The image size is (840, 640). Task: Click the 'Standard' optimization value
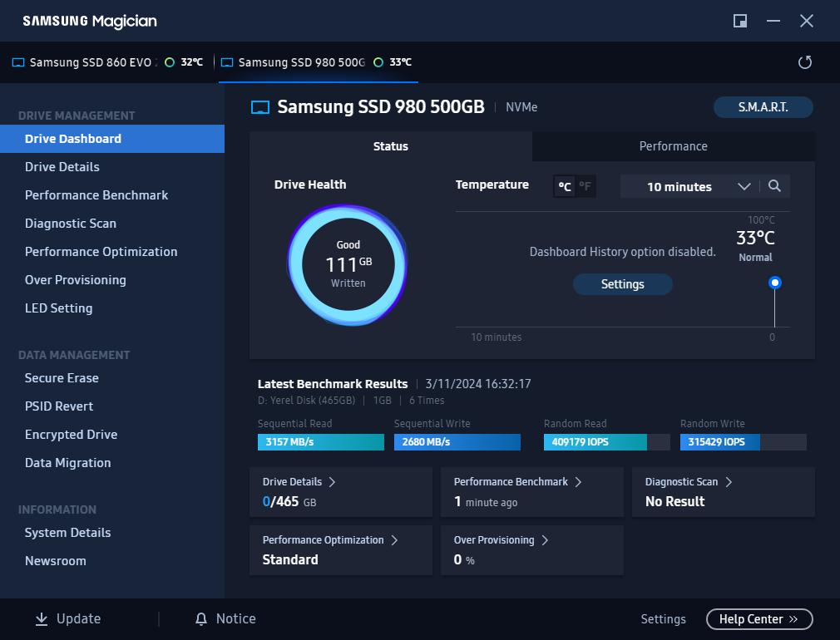(x=290, y=559)
